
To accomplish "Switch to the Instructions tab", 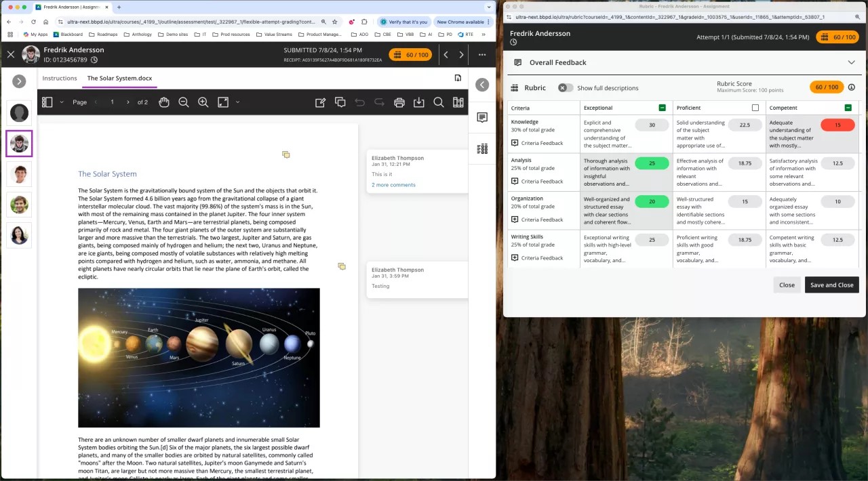I will 60,78.
